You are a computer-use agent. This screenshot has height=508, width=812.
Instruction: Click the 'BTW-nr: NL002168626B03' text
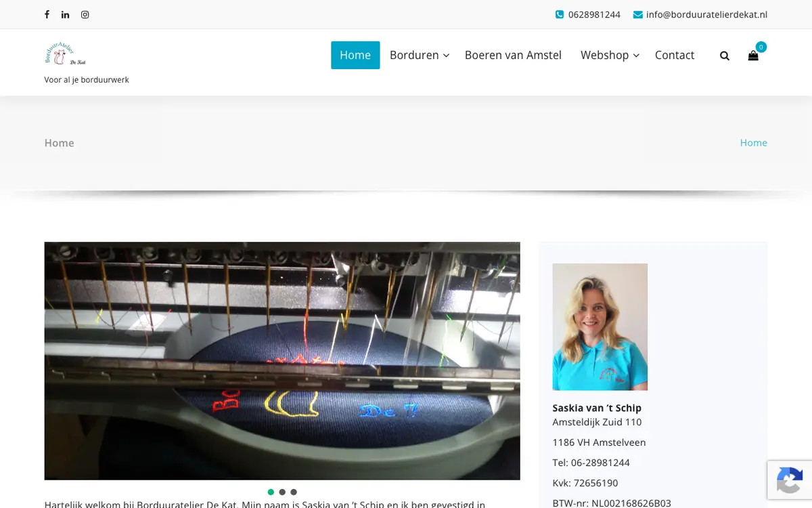pyautogui.click(x=612, y=503)
